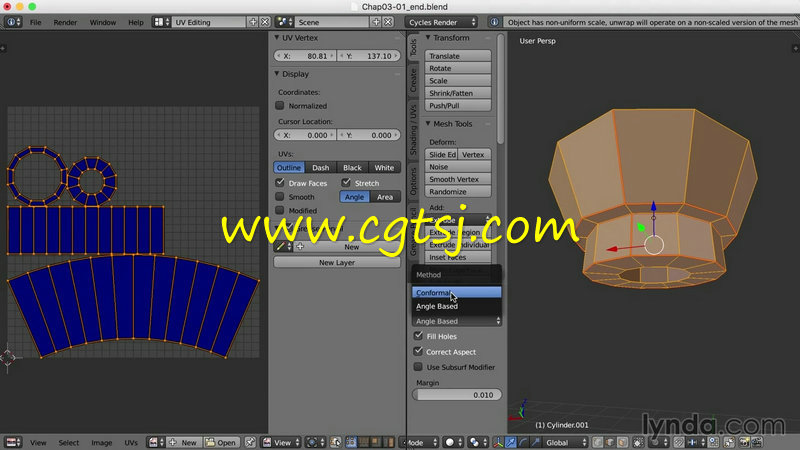Open the viewport shading sphere selector

pyautogui.click(x=453, y=442)
